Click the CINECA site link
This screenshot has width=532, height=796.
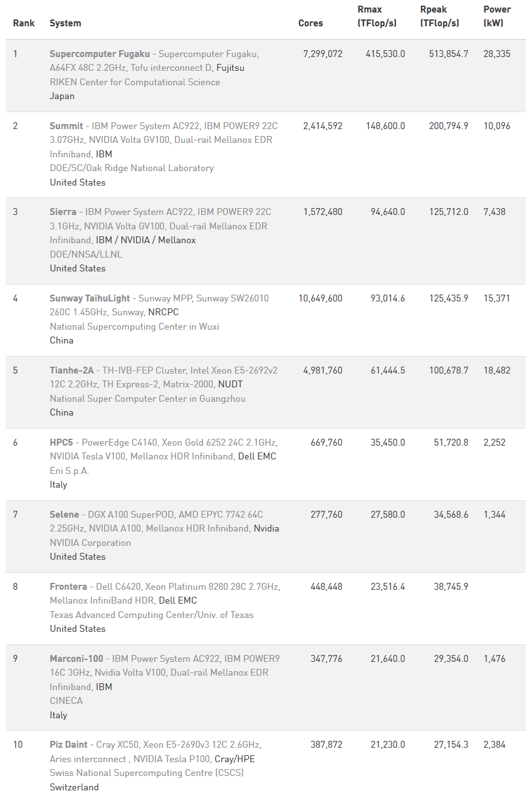66,701
